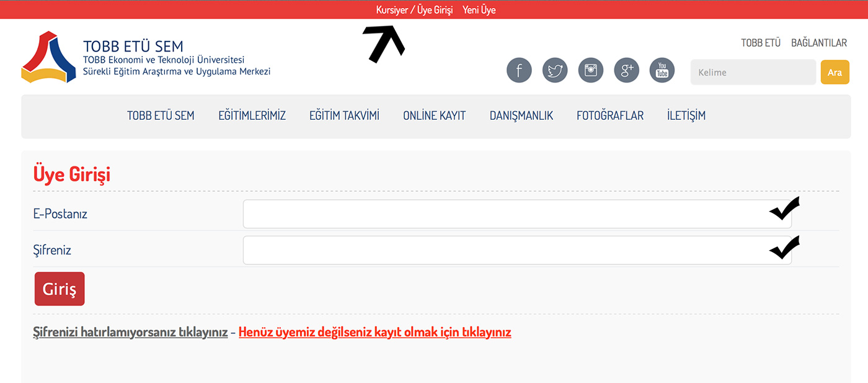The width and height of the screenshot is (868, 383).
Task: Focus the E-Postanız input field
Action: (x=502, y=214)
